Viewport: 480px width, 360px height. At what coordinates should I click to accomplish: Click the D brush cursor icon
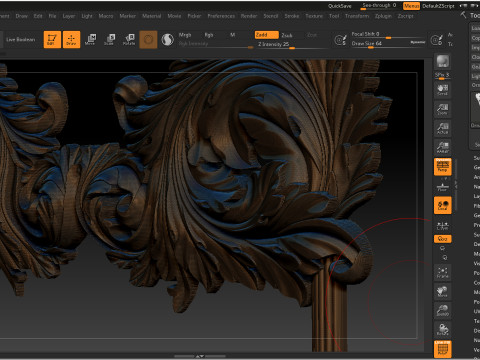click(436, 40)
